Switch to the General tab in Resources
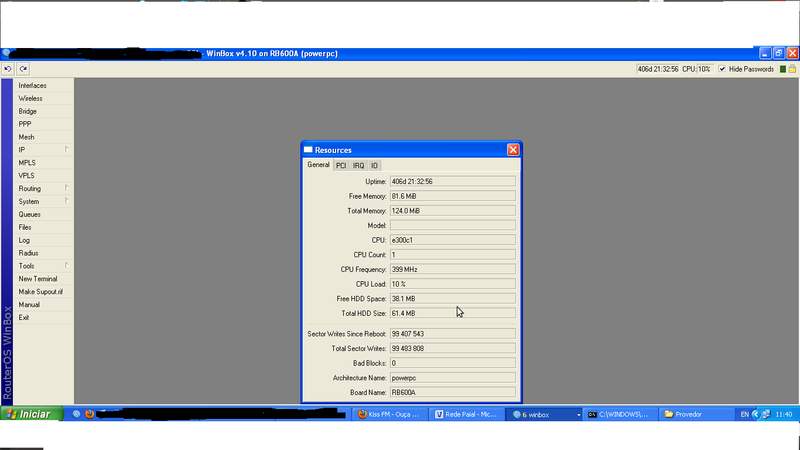800x450 pixels. [x=318, y=165]
